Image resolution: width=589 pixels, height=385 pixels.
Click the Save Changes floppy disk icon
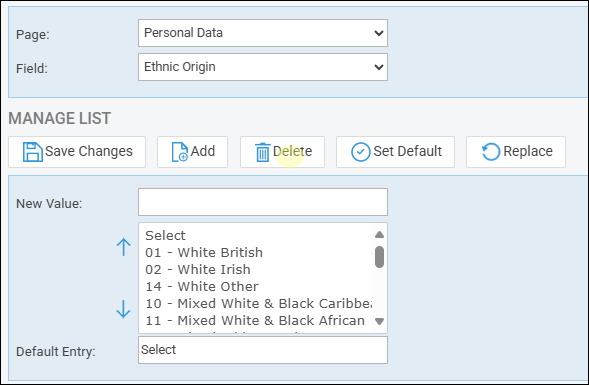click(32, 152)
